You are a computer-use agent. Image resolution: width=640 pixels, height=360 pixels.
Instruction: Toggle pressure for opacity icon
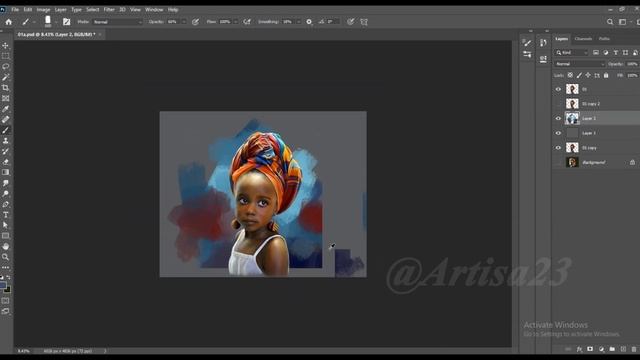pyautogui.click(x=196, y=22)
